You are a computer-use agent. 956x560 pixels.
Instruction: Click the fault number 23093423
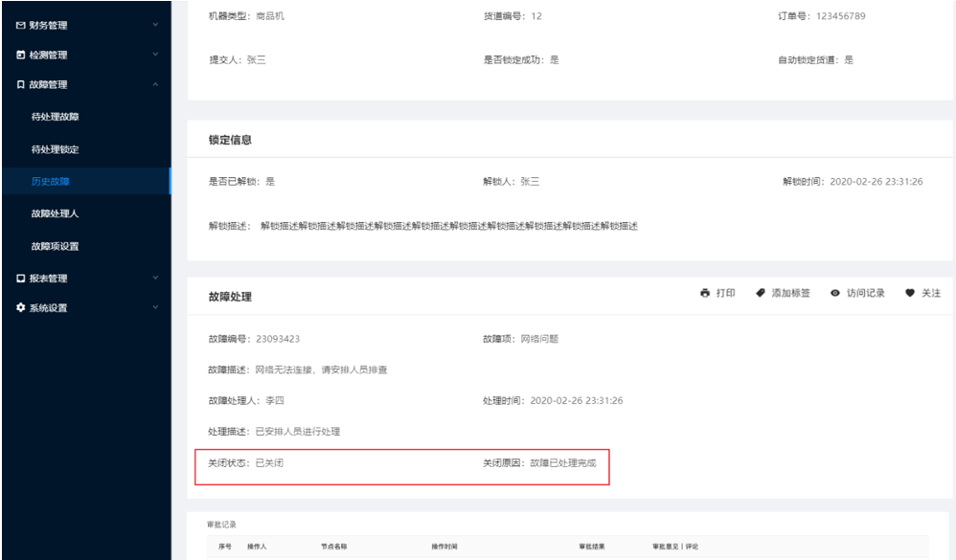[x=278, y=339]
